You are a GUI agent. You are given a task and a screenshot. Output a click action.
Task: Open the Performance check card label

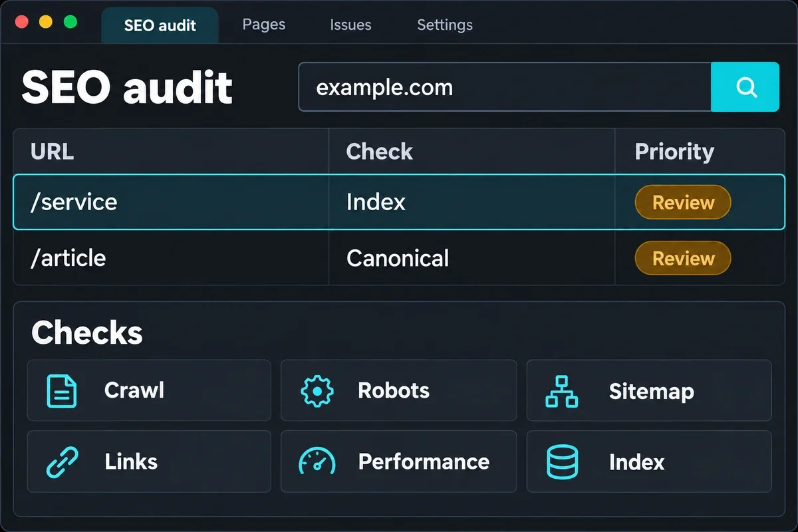click(x=424, y=462)
